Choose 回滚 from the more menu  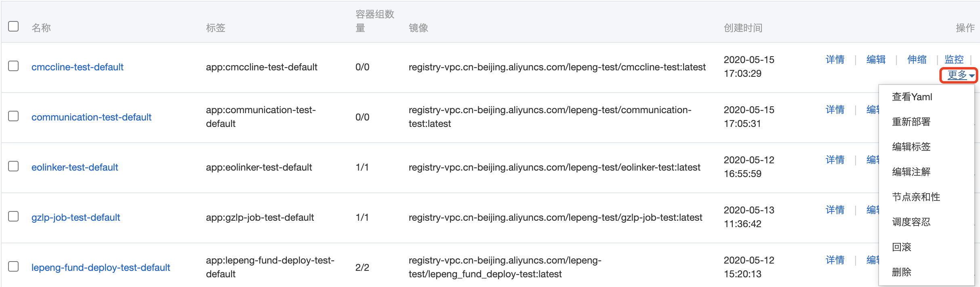(901, 247)
